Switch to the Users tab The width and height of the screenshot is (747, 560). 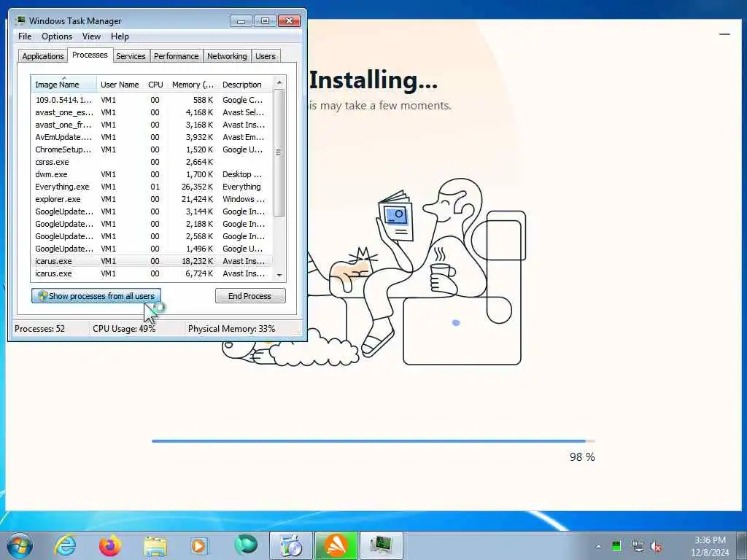click(266, 56)
